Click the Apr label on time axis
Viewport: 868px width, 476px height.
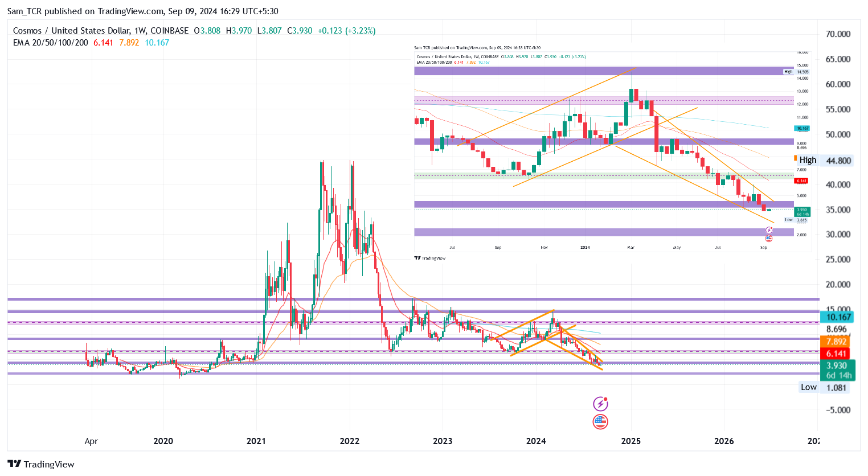(x=91, y=441)
